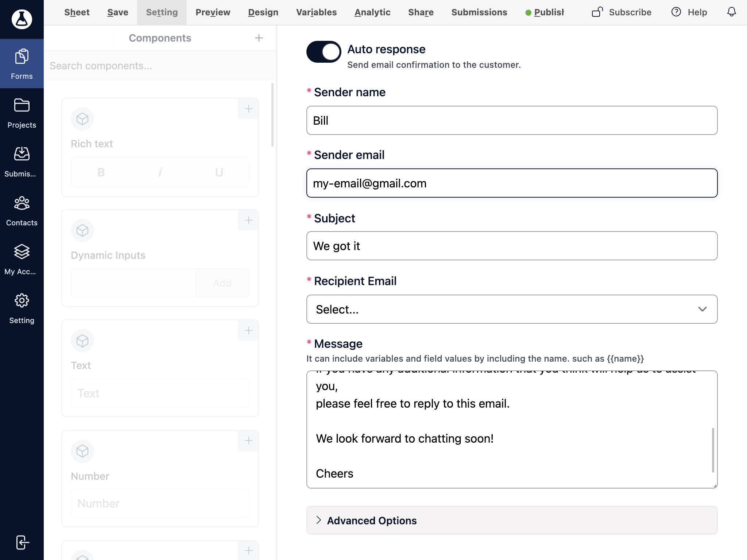Add new component with Components plus icon

[x=259, y=38]
